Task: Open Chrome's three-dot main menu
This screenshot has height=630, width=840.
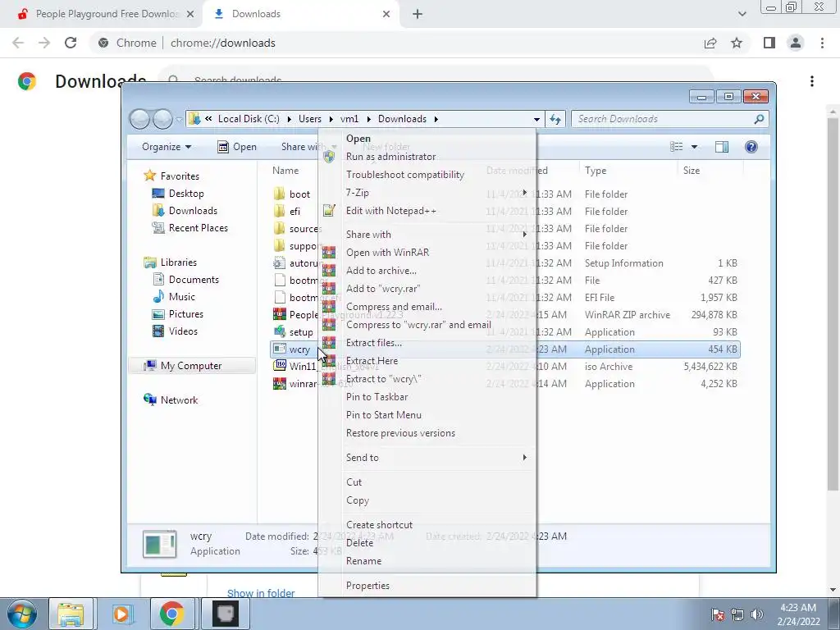Action: pyautogui.click(x=822, y=43)
